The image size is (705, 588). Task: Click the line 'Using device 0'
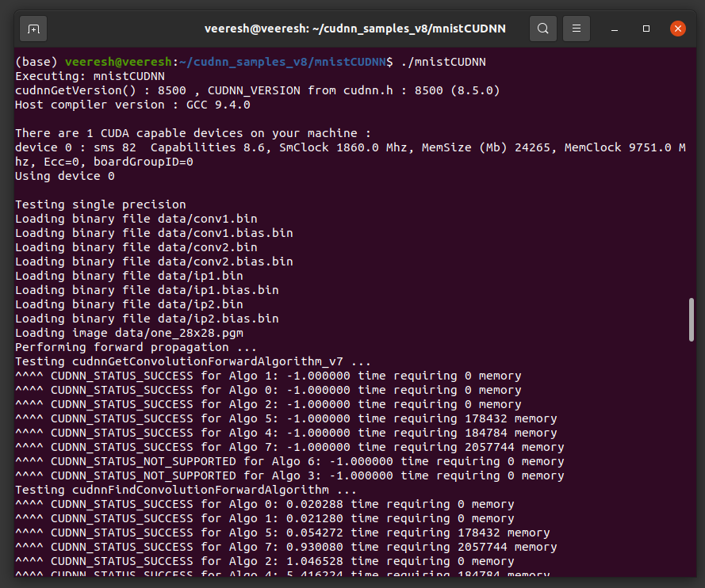pos(65,176)
